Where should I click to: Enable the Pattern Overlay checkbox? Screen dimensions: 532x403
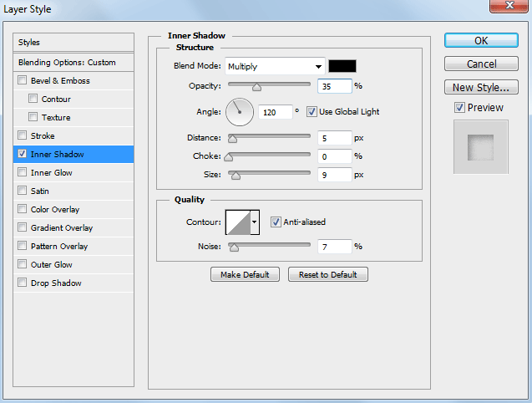click(x=22, y=245)
